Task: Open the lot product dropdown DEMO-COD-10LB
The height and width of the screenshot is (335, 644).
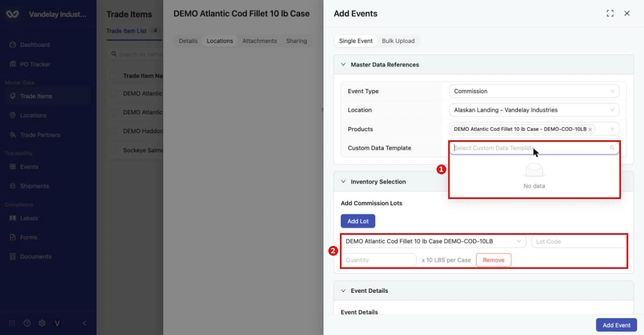Action: [x=434, y=241]
